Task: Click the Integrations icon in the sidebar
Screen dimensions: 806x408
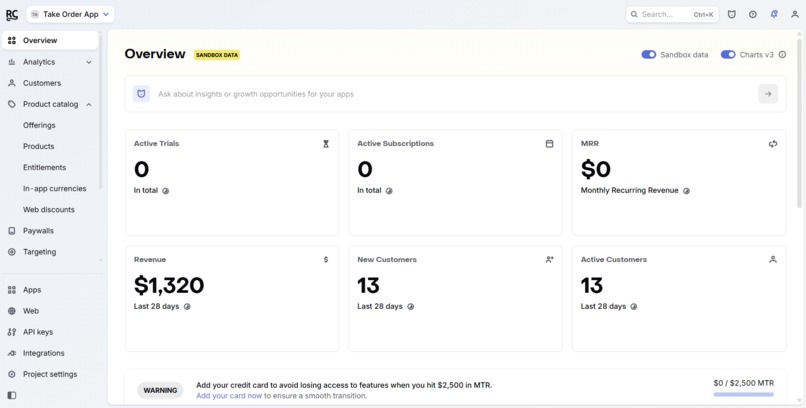Action: [x=12, y=353]
